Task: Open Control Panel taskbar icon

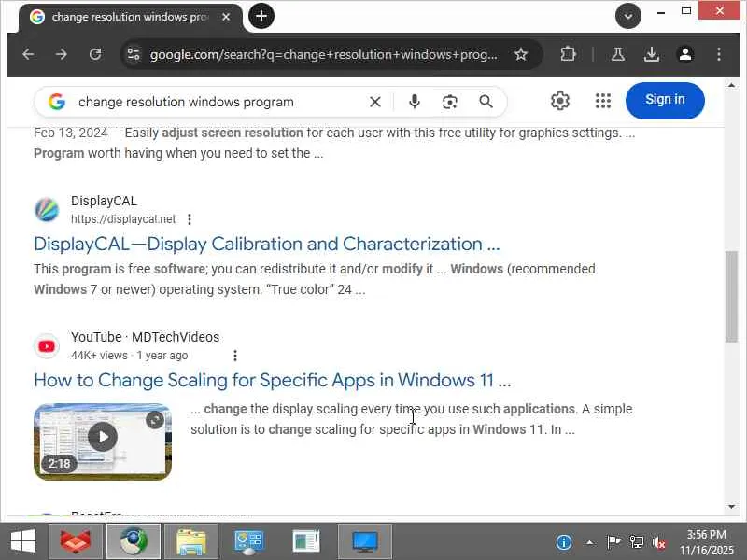Action: 248,541
